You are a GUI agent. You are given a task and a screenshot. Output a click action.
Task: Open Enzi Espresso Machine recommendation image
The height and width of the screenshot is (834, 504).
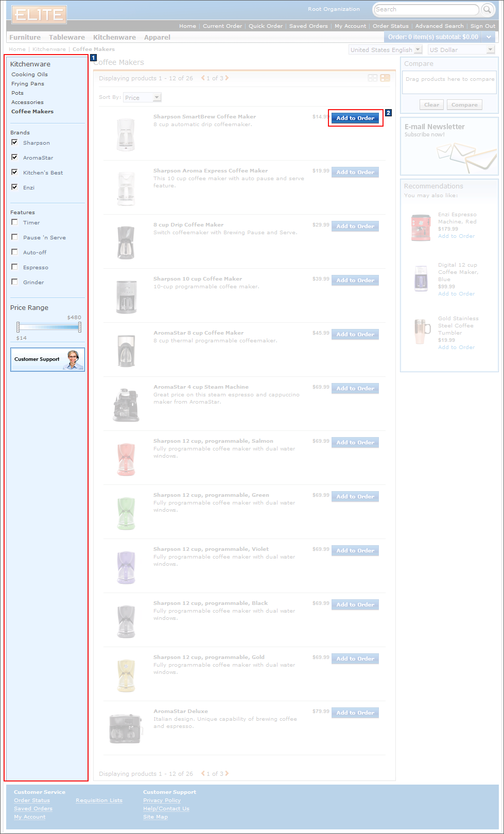pos(421,227)
